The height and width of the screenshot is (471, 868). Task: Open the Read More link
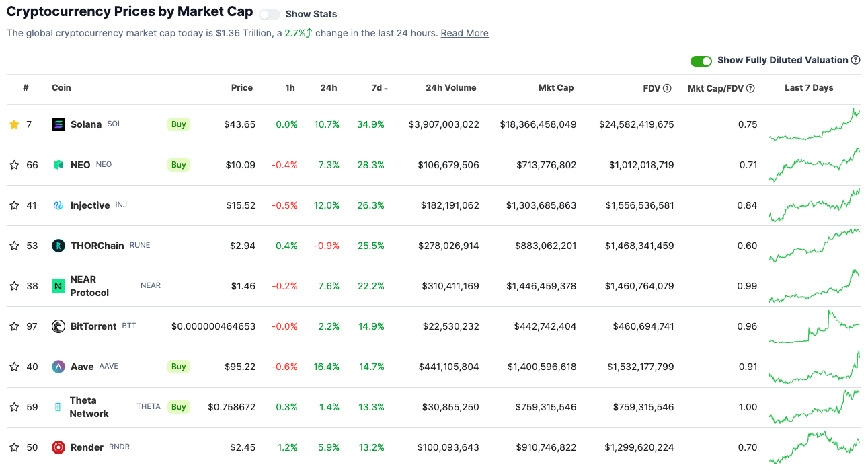click(465, 33)
